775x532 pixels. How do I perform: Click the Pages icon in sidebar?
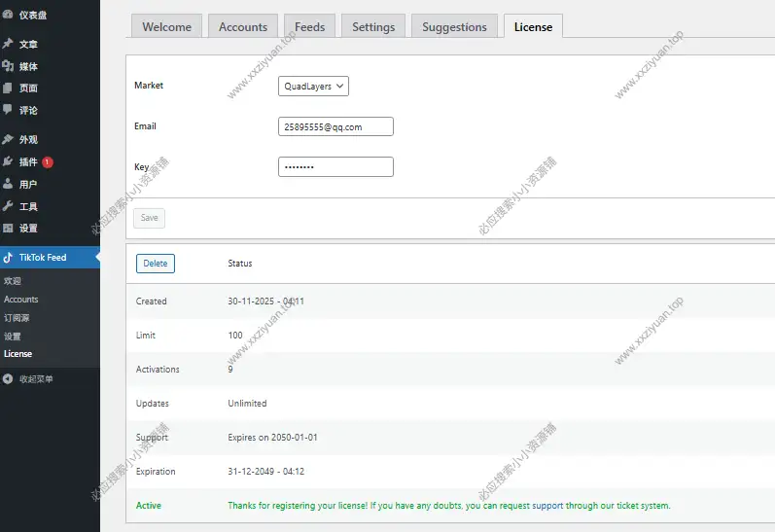8,89
